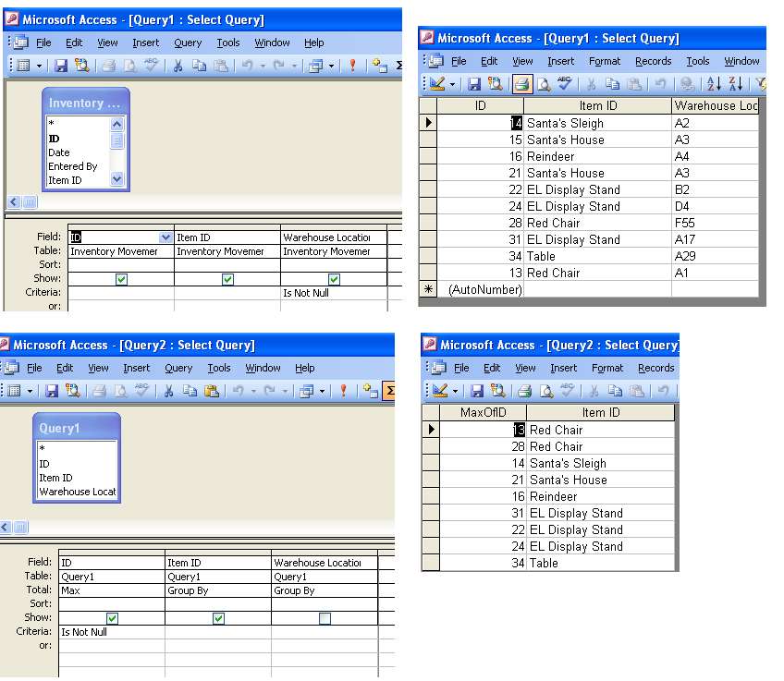
Task: Uncheck Show box under Max ID column in Query2
Action: pos(113,618)
